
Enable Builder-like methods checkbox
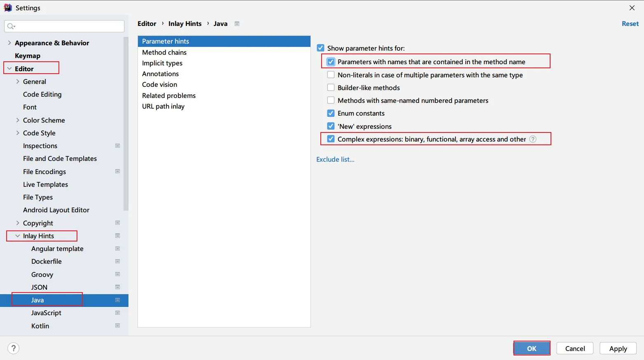tap(331, 88)
